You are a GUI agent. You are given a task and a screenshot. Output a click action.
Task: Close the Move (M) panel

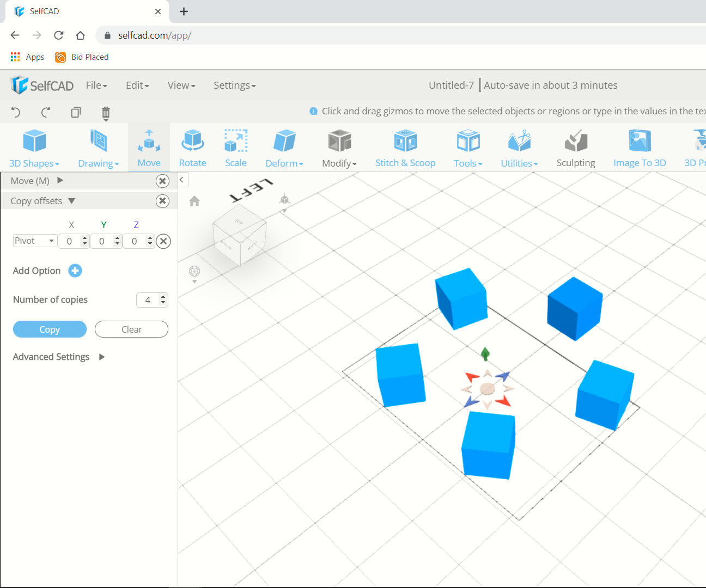coord(162,181)
